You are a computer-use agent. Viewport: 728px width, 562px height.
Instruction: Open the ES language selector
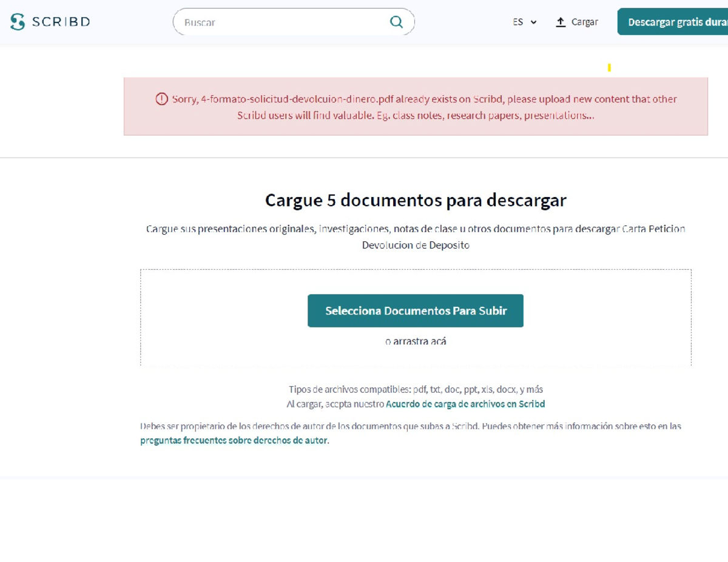[x=518, y=22]
